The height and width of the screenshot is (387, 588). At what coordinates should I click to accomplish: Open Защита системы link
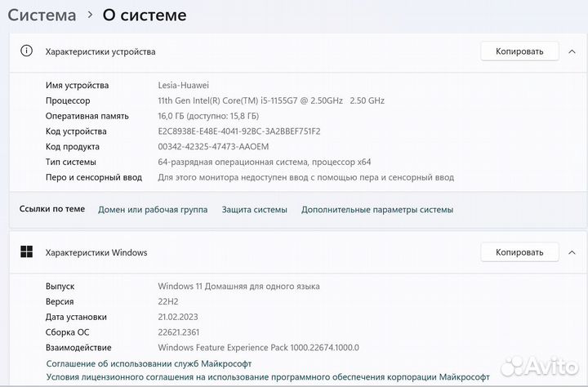254,210
